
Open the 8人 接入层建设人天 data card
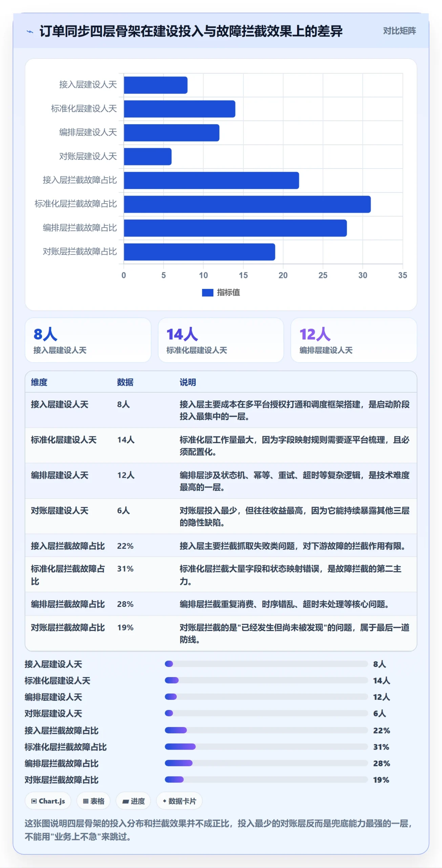[x=88, y=340]
